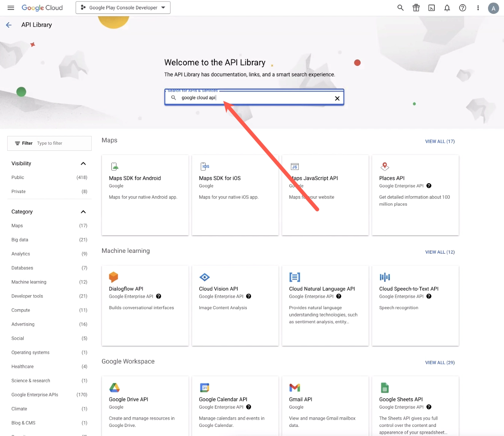Click into the API search text field
This screenshot has width=504, height=436.
255,98
